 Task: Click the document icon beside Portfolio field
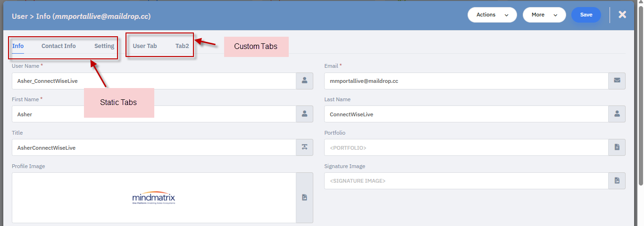coord(617,147)
